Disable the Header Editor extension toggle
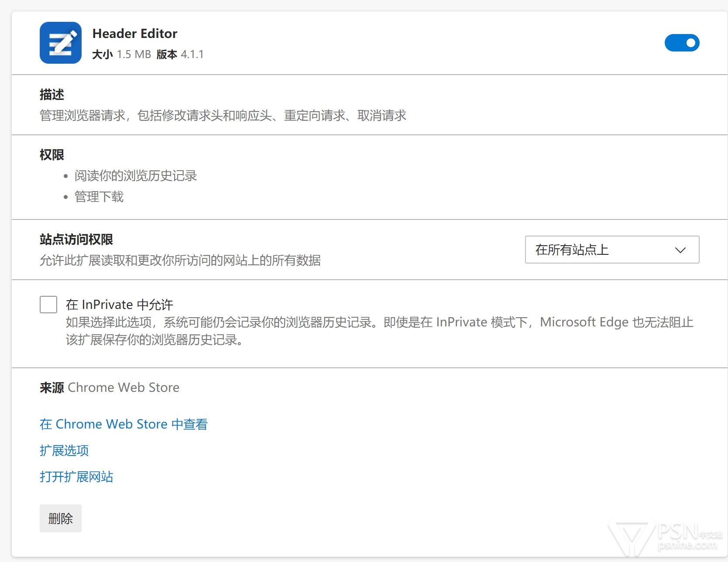The image size is (728, 562). click(x=682, y=43)
